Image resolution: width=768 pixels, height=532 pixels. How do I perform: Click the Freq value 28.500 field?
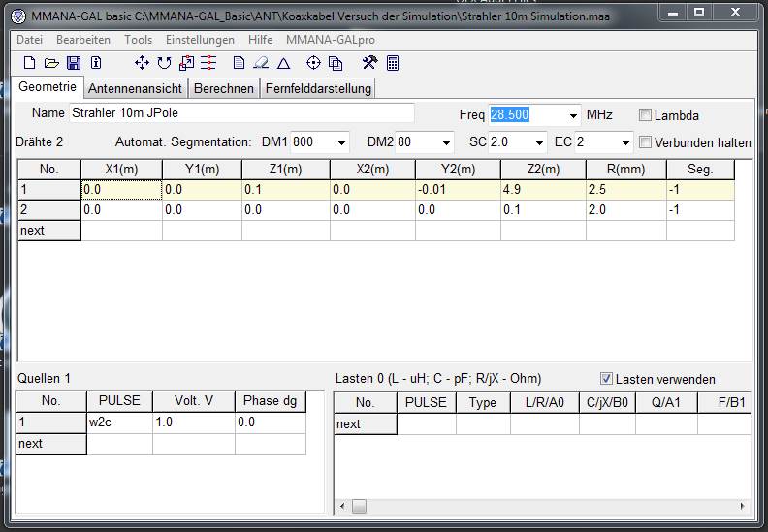coord(528,115)
